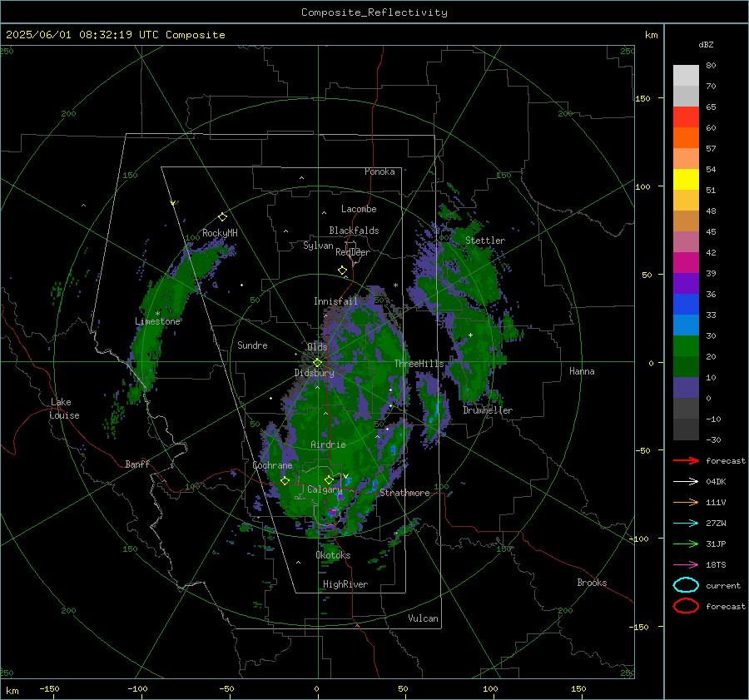This screenshot has width=749, height=700.
Task: Click the Drumheller city label
Action: point(488,410)
